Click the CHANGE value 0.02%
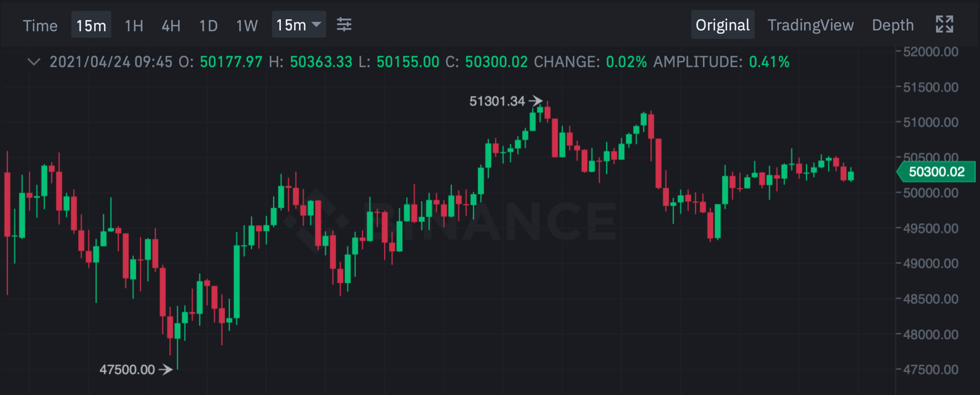This screenshot has width=980, height=395. 626,62
